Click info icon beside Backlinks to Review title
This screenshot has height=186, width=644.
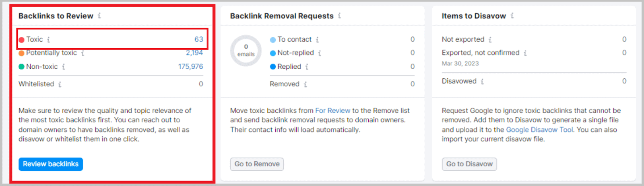tap(99, 16)
